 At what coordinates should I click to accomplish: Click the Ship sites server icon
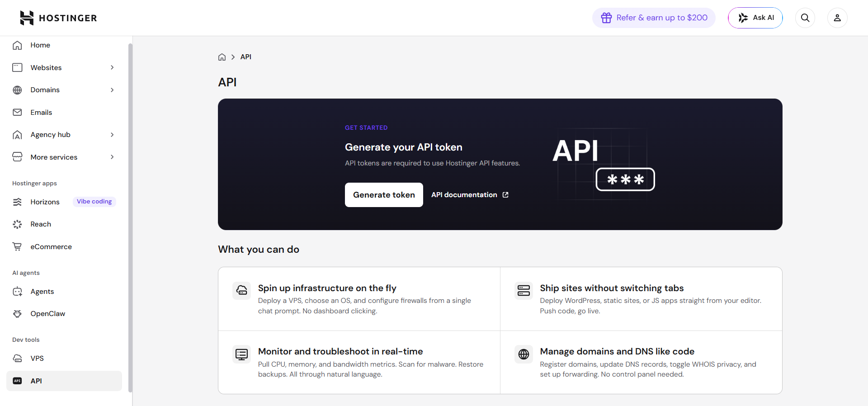(524, 290)
